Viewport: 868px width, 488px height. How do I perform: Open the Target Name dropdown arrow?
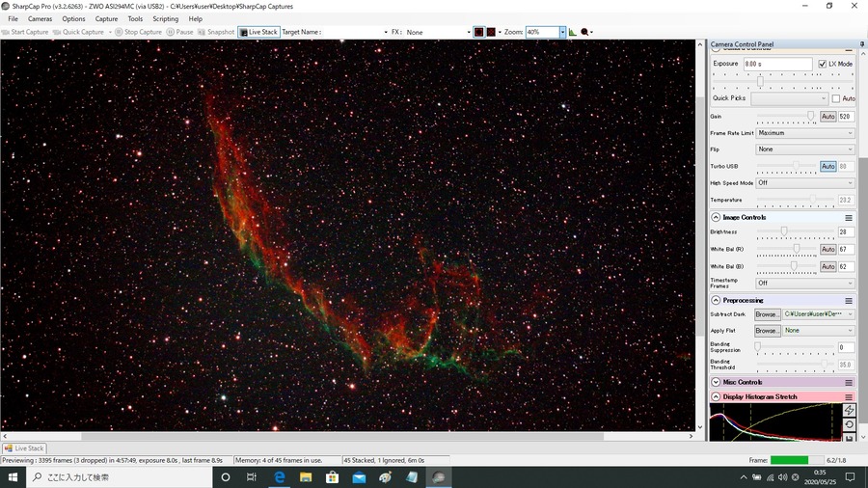tap(385, 32)
